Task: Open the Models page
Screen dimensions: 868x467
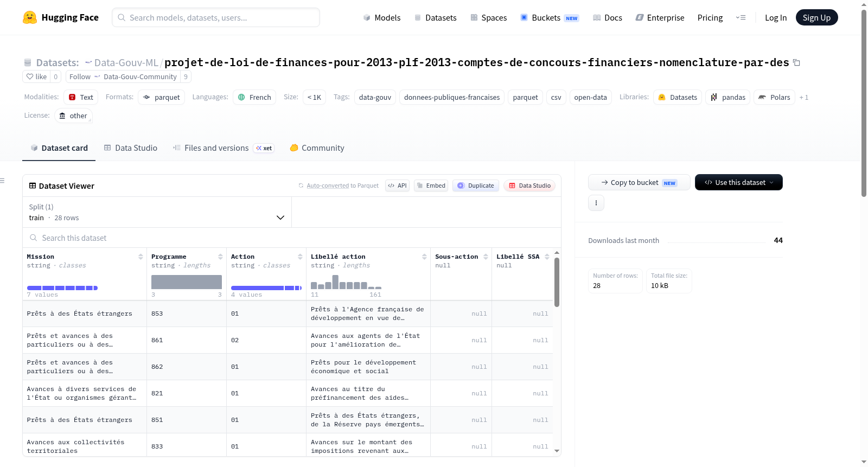Action: [x=382, y=17]
